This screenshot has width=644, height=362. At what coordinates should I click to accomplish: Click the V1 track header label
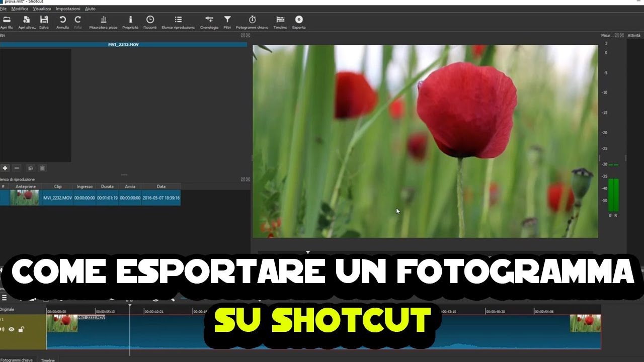[x=2, y=319]
